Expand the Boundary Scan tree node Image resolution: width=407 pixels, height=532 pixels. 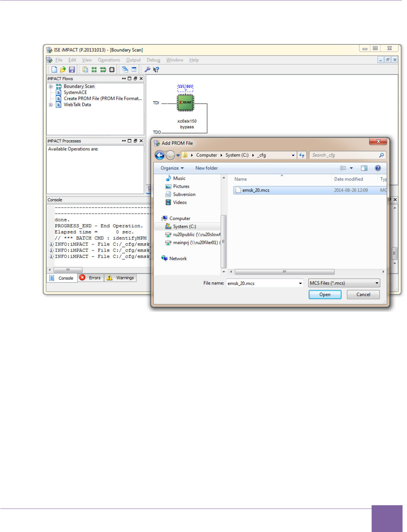click(51, 86)
